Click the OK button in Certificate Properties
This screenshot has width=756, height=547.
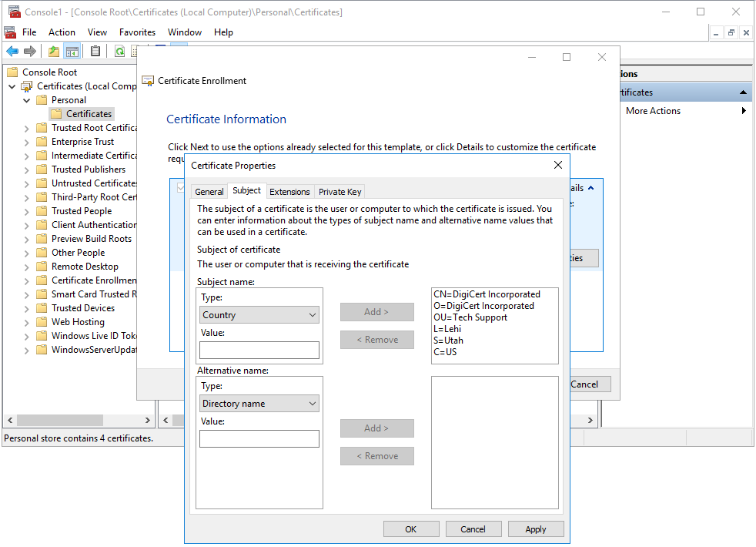click(410, 529)
